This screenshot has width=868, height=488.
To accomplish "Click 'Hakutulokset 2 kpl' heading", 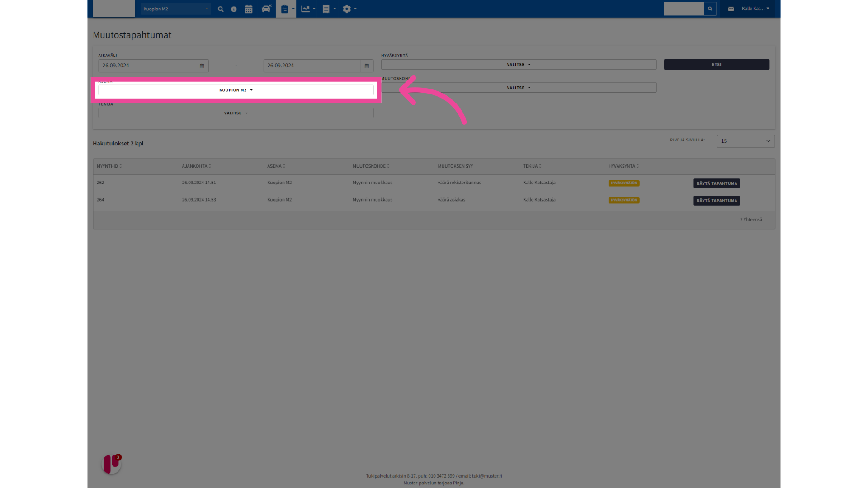I will click(118, 144).
